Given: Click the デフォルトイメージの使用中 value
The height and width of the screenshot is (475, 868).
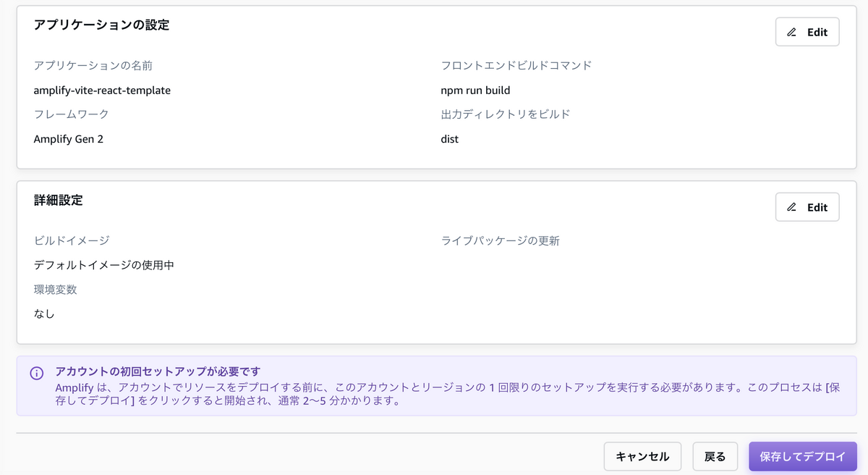Looking at the screenshot, I should [x=104, y=265].
